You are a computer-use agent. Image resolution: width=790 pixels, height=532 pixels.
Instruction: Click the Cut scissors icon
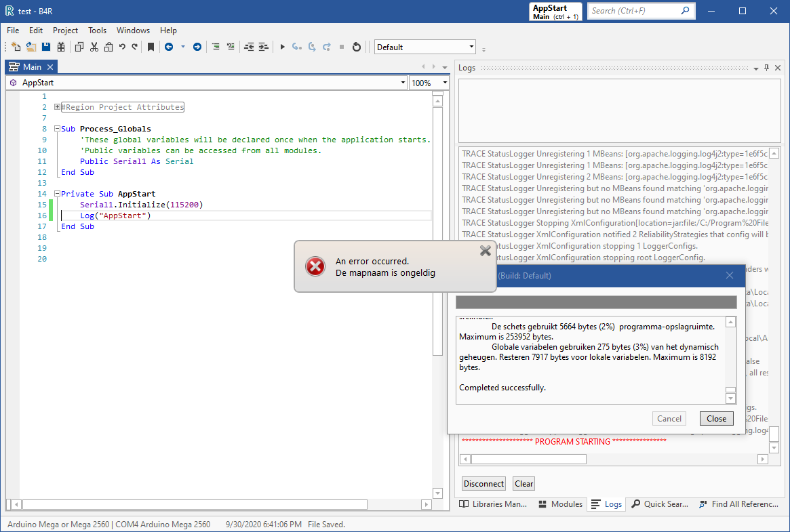94,47
